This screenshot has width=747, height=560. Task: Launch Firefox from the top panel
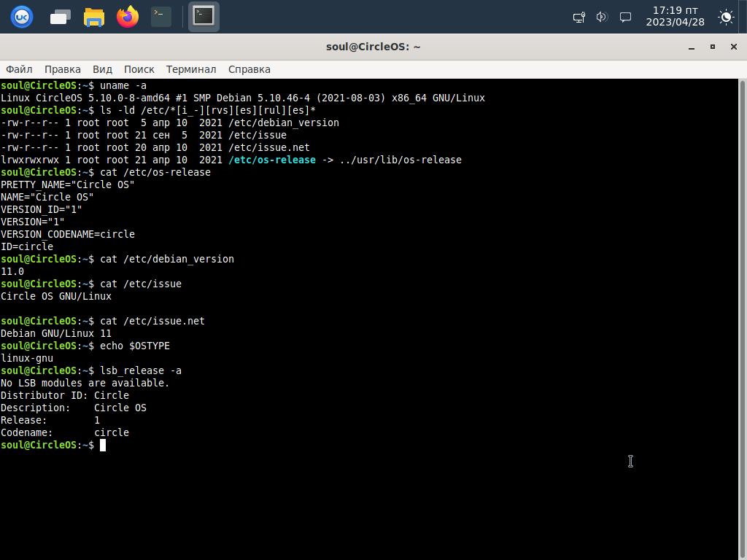tap(128, 17)
